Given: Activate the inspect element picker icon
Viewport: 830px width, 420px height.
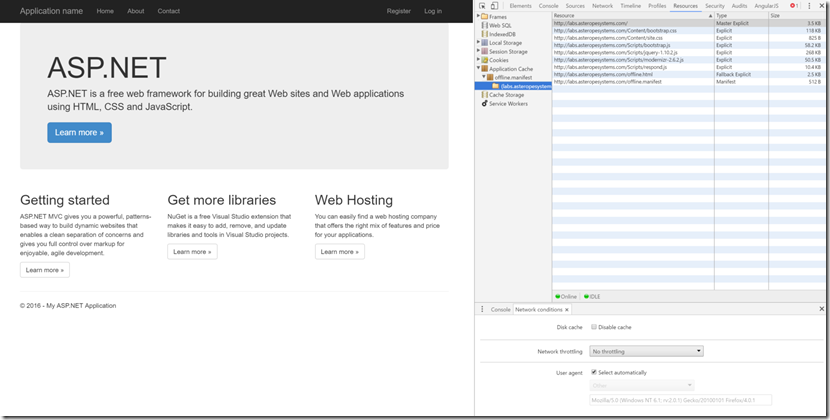Looking at the screenshot, I should pos(482,6).
